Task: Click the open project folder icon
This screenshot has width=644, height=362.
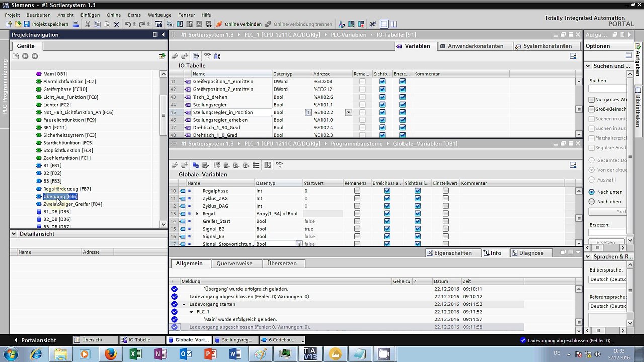Action: tap(18, 24)
